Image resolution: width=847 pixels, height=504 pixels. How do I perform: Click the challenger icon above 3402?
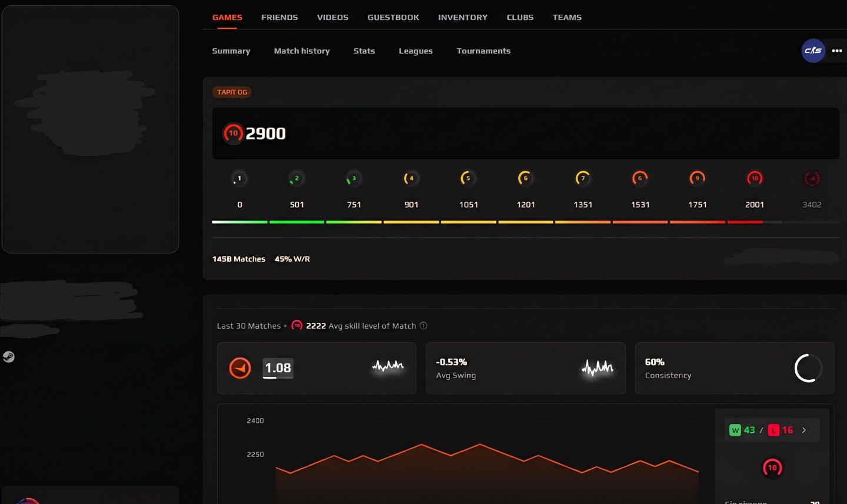point(812,178)
